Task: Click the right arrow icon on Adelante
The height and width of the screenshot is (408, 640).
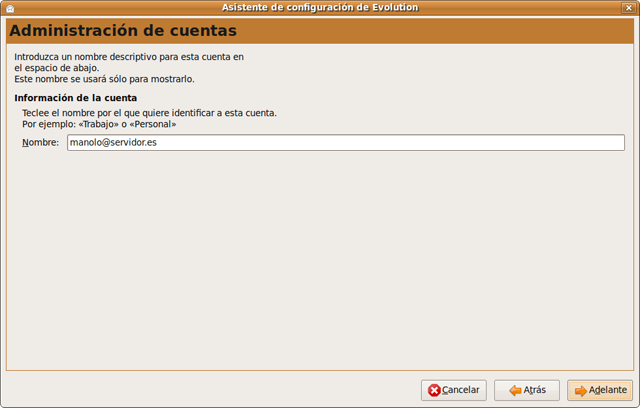Action: [x=580, y=390]
